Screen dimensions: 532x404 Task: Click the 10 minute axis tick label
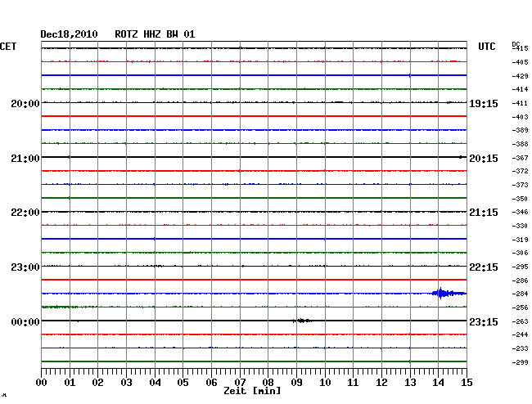pyautogui.click(x=325, y=383)
